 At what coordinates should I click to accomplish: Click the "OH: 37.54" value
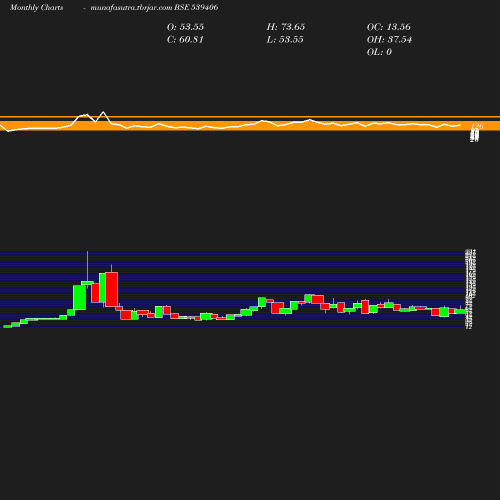[x=389, y=40]
